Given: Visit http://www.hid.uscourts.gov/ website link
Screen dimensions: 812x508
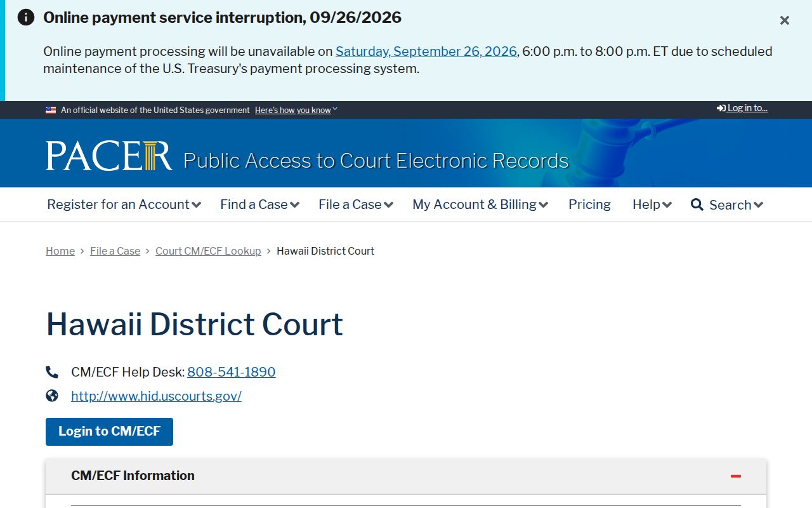Looking at the screenshot, I should pos(156,396).
